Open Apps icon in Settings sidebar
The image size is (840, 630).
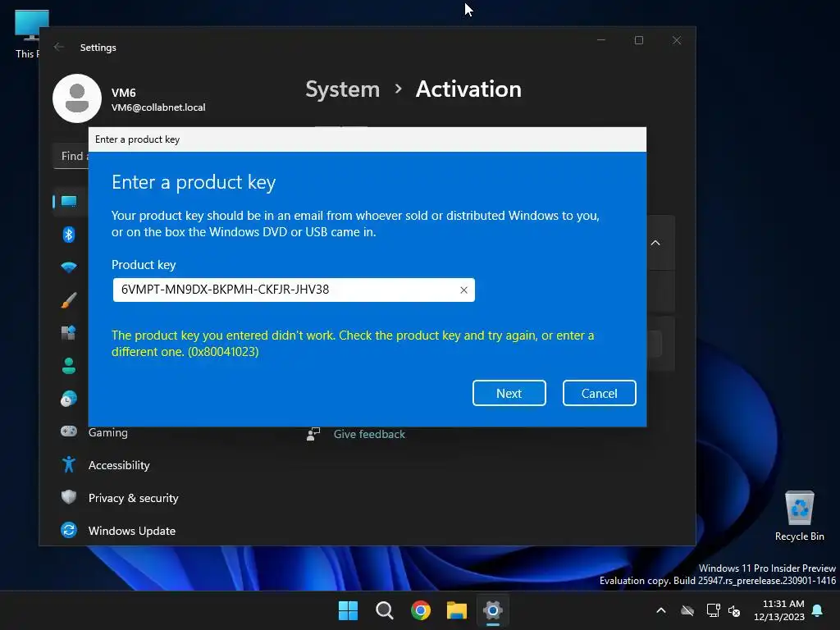click(x=69, y=333)
